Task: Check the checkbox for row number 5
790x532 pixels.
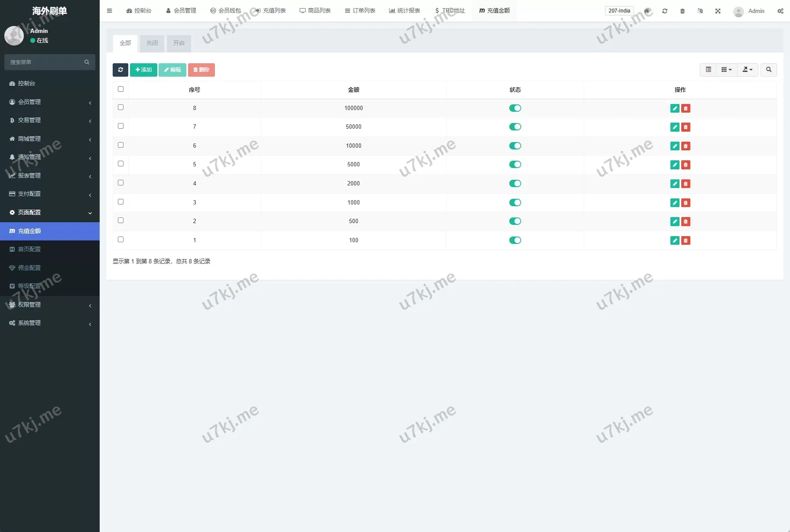Action: point(120,164)
